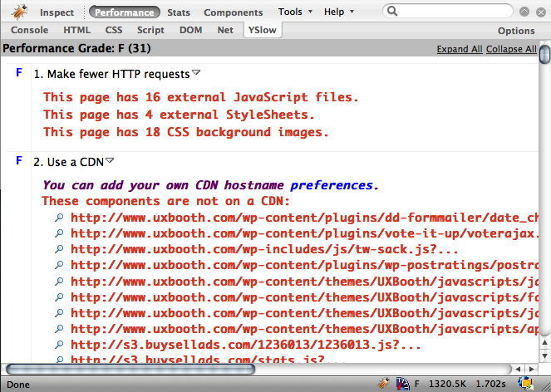Click the Done status text
This screenshot has width=551, height=392.
tap(18, 385)
